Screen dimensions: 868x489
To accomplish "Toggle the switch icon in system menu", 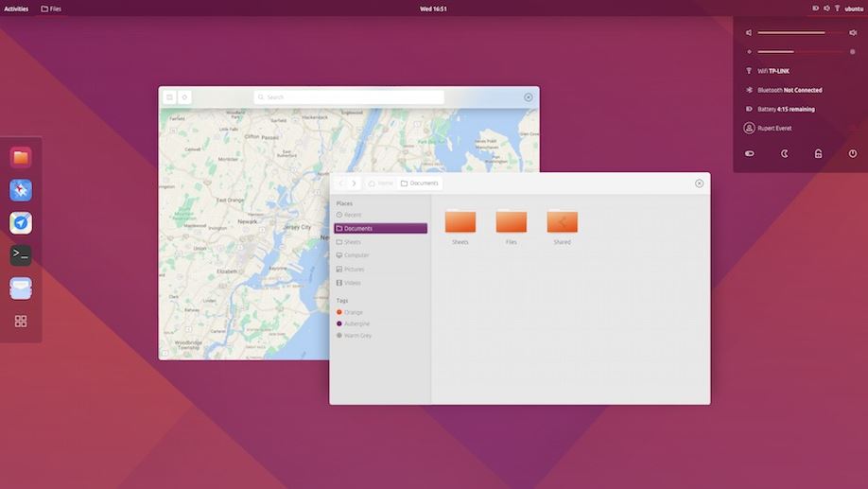I will click(750, 153).
